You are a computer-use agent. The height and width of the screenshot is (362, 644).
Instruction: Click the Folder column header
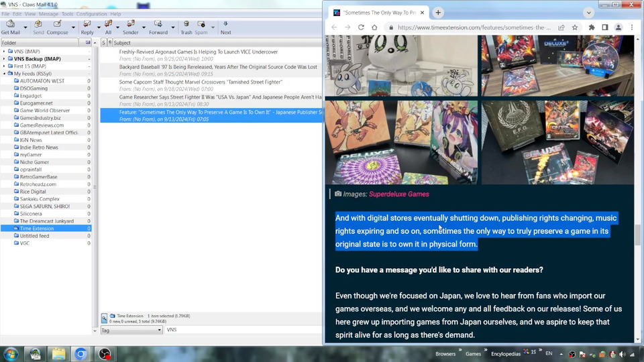tap(40, 43)
